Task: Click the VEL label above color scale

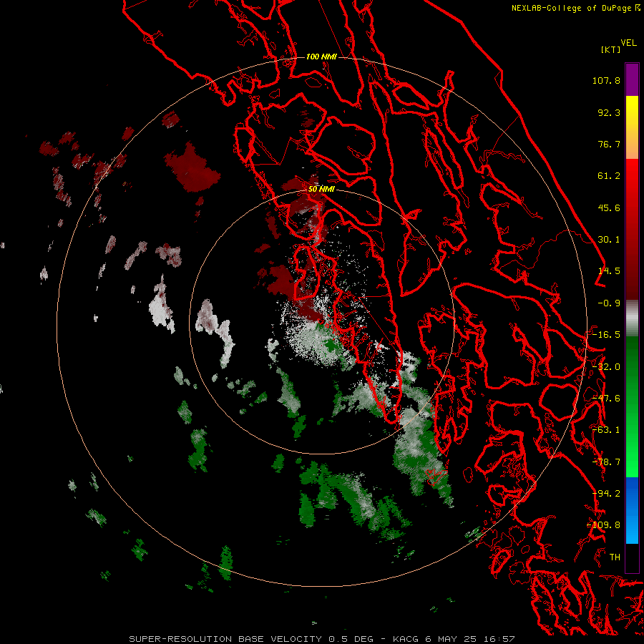Action: [x=629, y=43]
